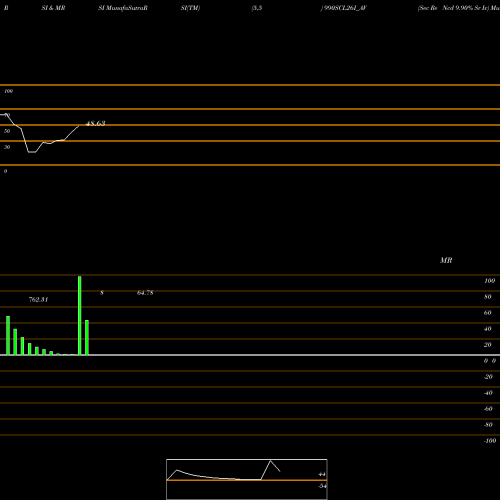
Task: Click the -54 label in mini chart
Action: point(322,486)
